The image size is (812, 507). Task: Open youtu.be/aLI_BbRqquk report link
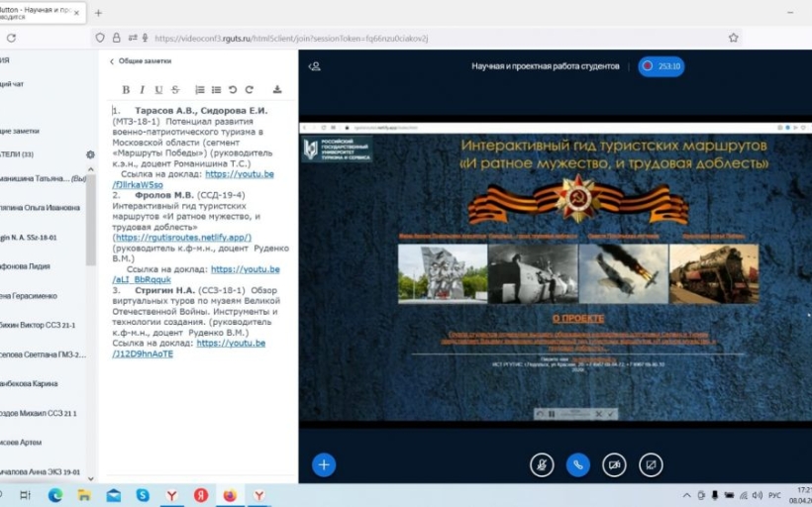196,274
